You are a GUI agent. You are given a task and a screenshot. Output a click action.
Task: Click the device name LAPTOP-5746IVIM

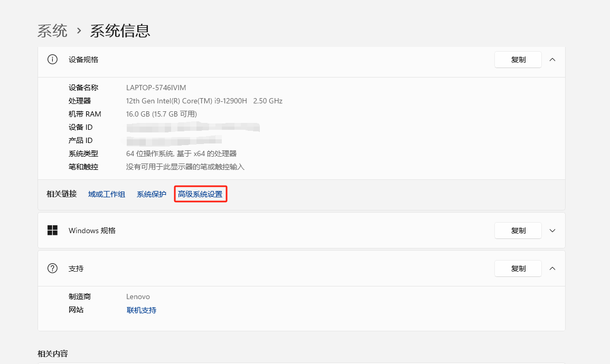click(x=156, y=88)
